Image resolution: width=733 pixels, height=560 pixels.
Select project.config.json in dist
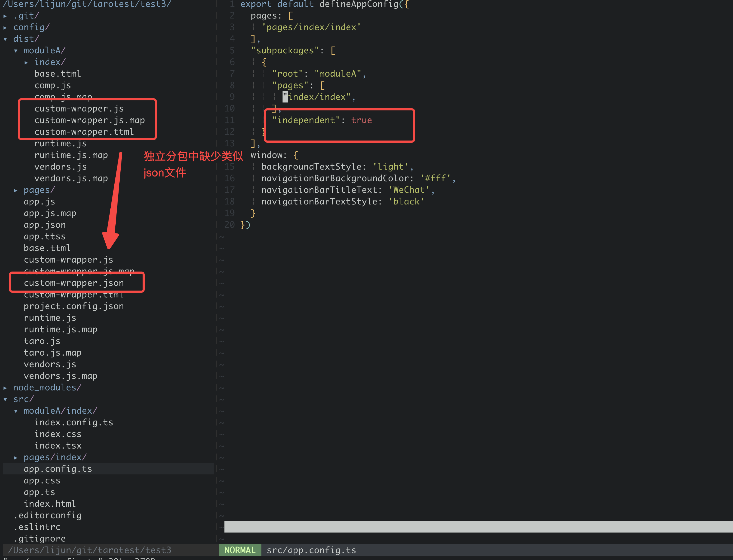(x=74, y=306)
